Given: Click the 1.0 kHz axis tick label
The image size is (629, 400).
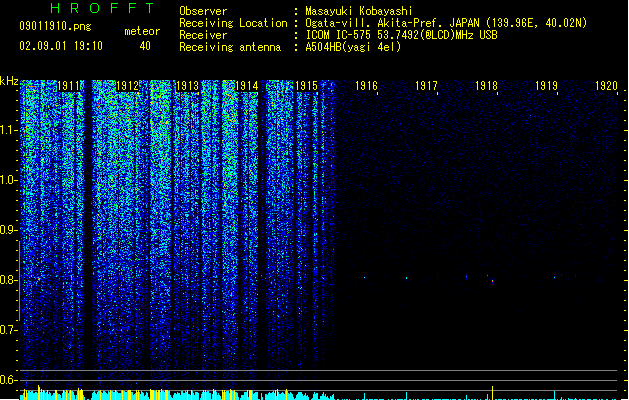Looking at the screenshot, I should 8,180.
